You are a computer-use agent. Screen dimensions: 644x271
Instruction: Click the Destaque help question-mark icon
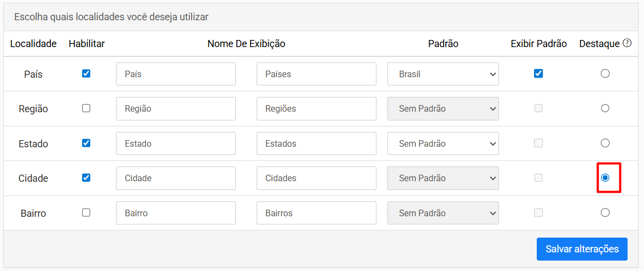coord(626,43)
